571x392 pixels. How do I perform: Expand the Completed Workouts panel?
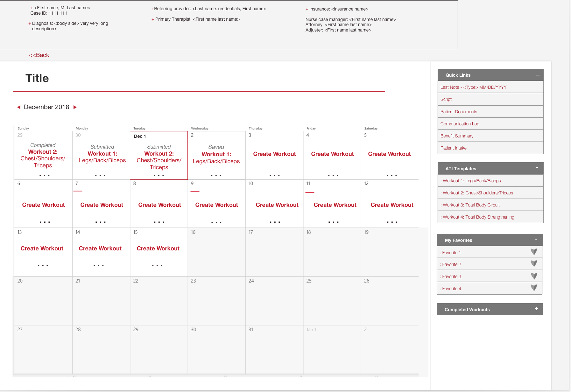[x=536, y=309]
